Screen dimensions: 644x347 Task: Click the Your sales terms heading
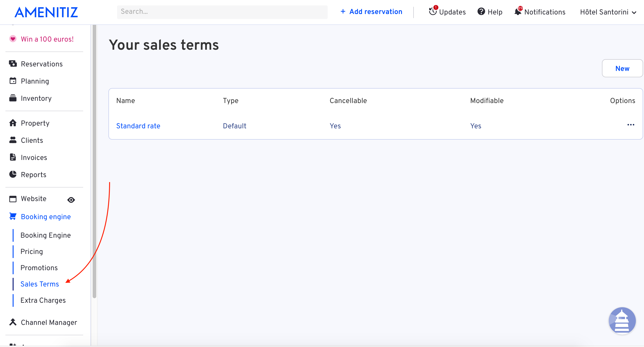coord(164,45)
